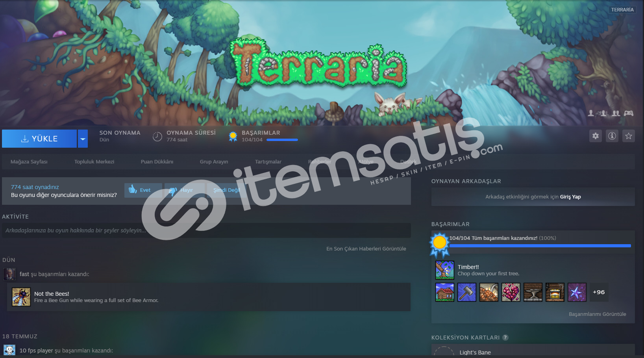Image resolution: width=644 pixels, height=358 pixels.
Task: Click the Giriş Yap link
Action: [x=570, y=197]
